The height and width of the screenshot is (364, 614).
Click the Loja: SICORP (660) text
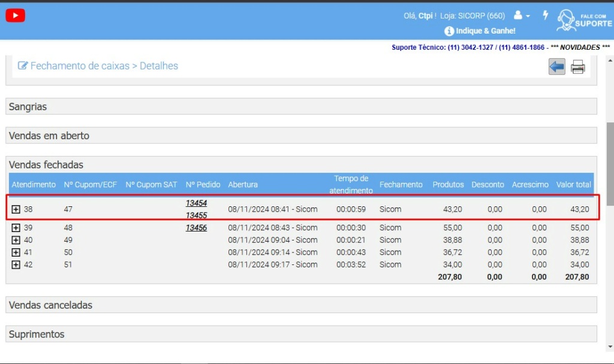point(472,16)
